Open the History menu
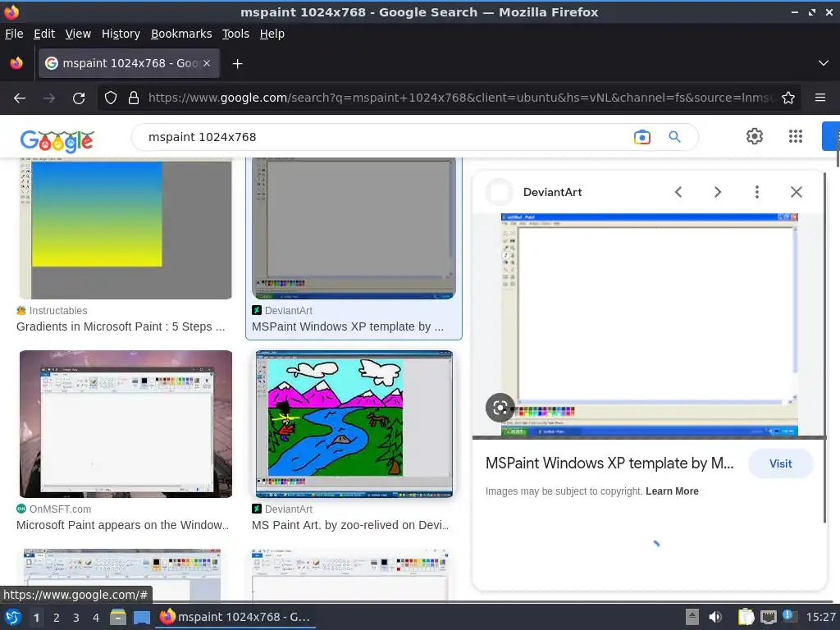 coord(121,34)
